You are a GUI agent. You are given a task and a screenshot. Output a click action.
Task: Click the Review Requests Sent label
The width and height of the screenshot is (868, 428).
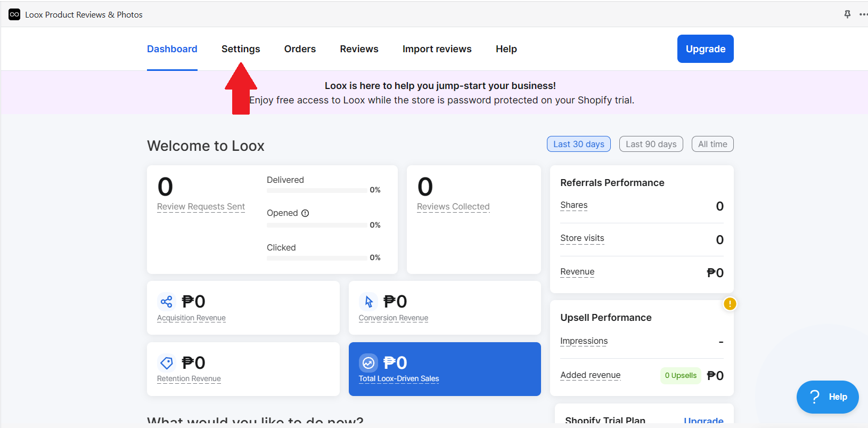201,207
